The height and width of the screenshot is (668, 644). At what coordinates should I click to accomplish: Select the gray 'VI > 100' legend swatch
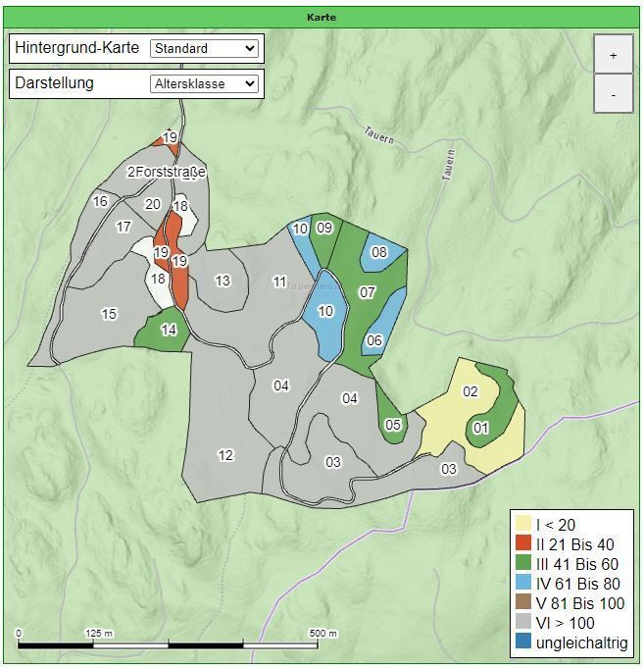524,623
